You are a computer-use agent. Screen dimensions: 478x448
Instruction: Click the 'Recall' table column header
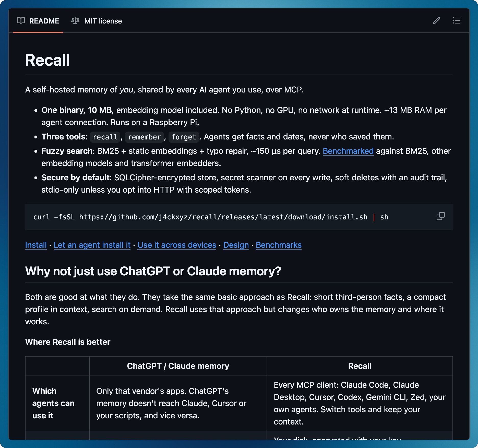(x=360, y=366)
